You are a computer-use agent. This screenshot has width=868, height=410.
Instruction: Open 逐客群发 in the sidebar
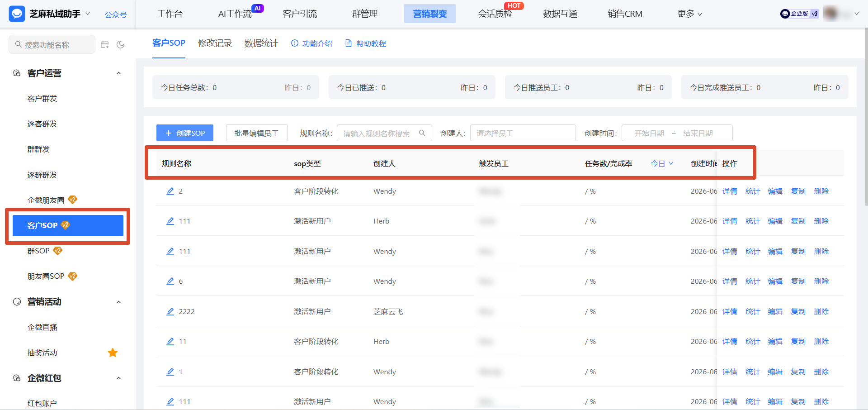coord(42,124)
